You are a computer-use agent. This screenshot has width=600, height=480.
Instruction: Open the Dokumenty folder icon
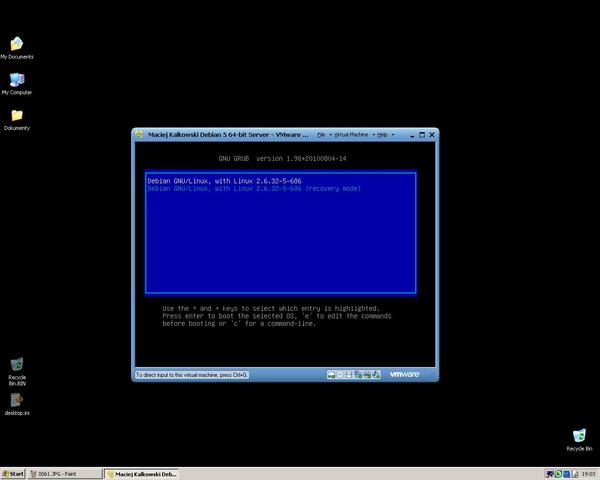(x=16, y=116)
